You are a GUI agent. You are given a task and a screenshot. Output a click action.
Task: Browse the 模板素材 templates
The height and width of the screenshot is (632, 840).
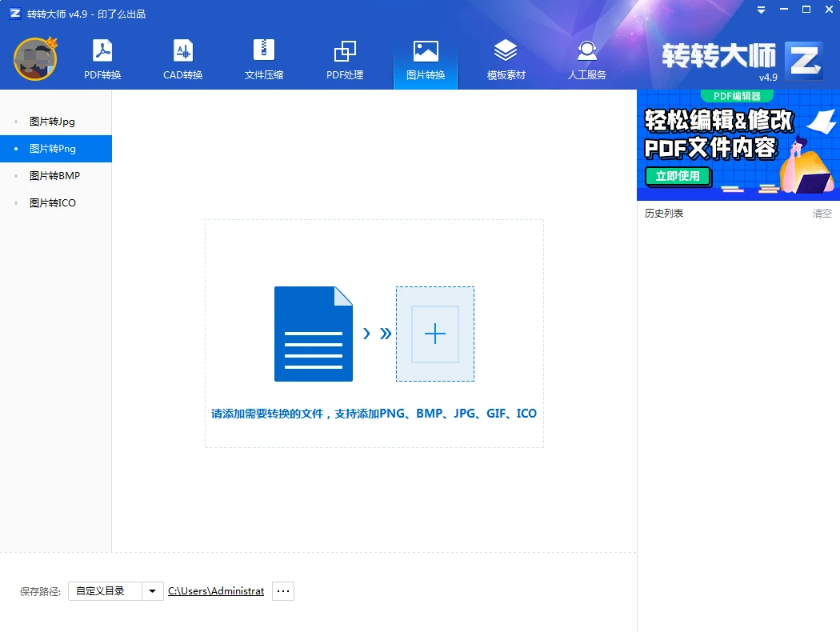pos(506,59)
